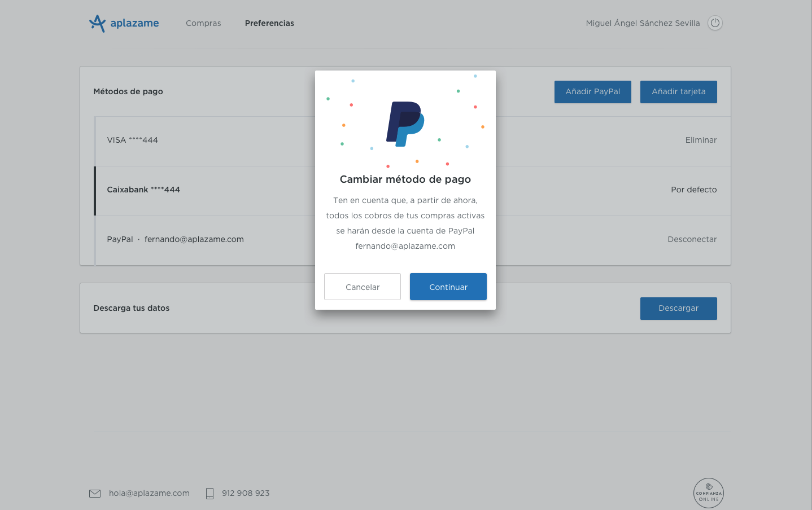Click Desconectar for the PayPal account
812x510 pixels.
(x=692, y=239)
